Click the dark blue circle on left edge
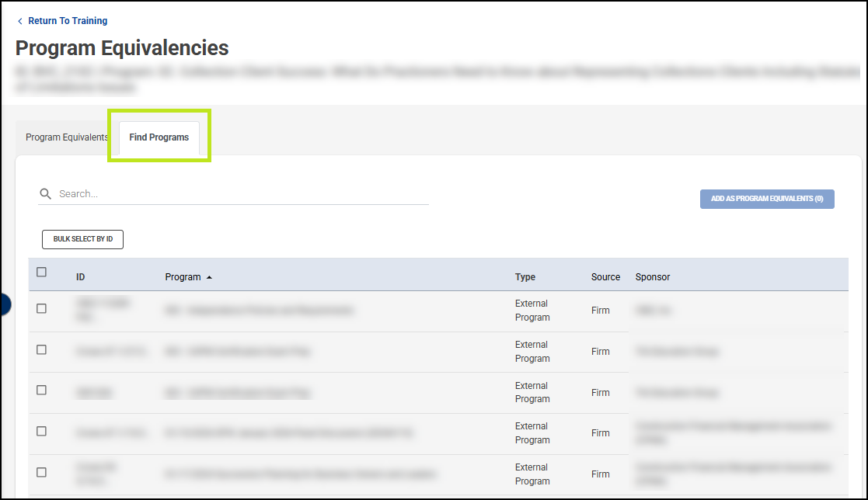The height and width of the screenshot is (500, 868). click(5, 304)
